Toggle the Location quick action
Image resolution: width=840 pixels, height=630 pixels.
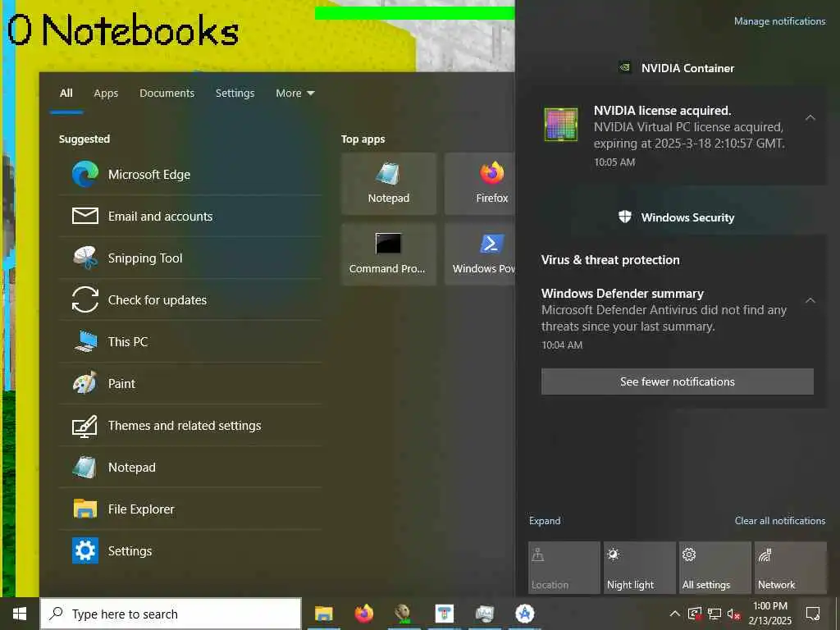pyautogui.click(x=564, y=568)
